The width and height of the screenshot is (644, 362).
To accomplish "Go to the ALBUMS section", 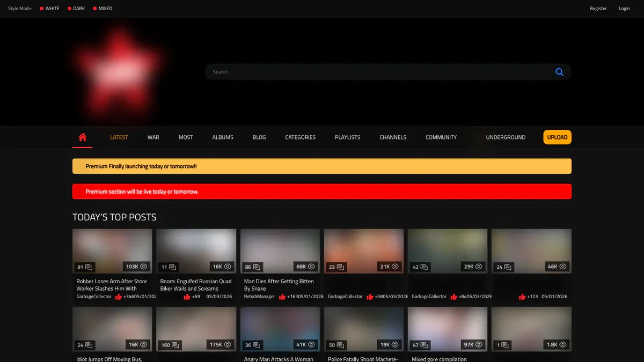I will pyautogui.click(x=223, y=137).
